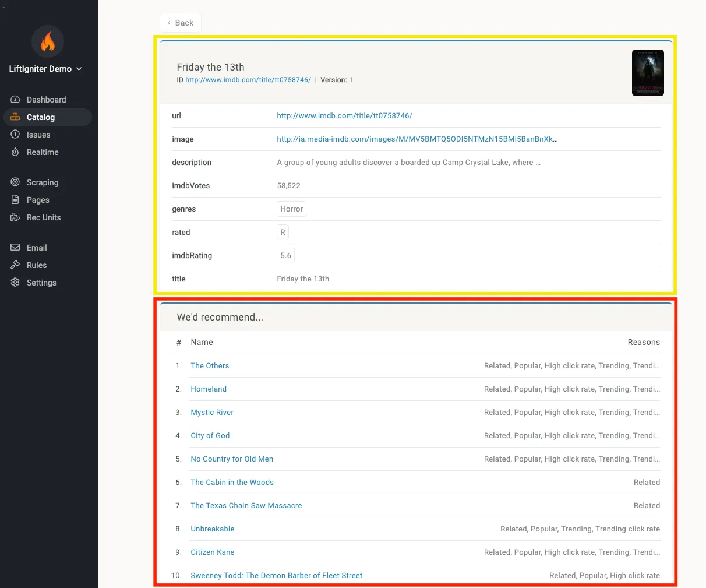Click the Rec Units puzzle icon

point(15,217)
